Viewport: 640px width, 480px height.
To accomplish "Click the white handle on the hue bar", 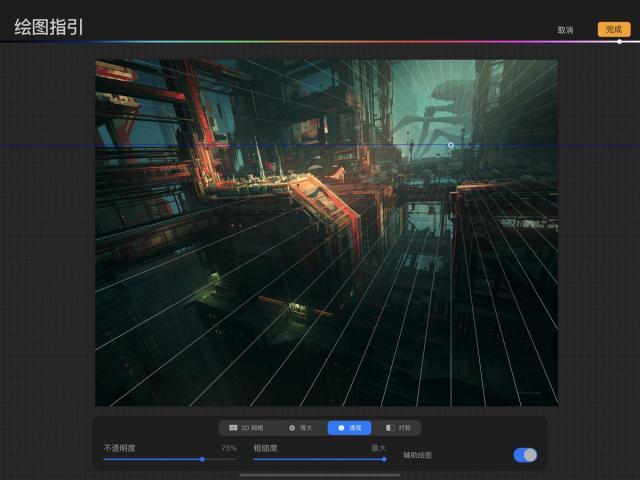I will click(x=619, y=42).
